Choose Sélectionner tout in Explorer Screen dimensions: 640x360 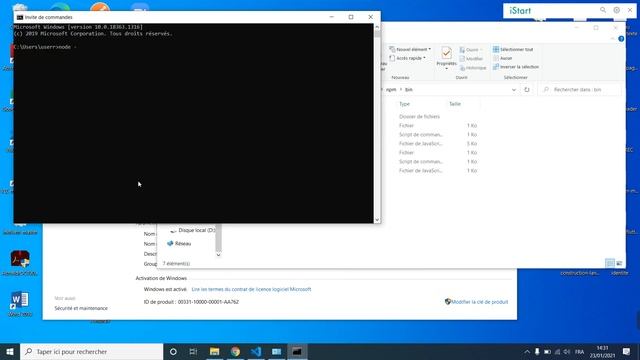click(513, 49)
